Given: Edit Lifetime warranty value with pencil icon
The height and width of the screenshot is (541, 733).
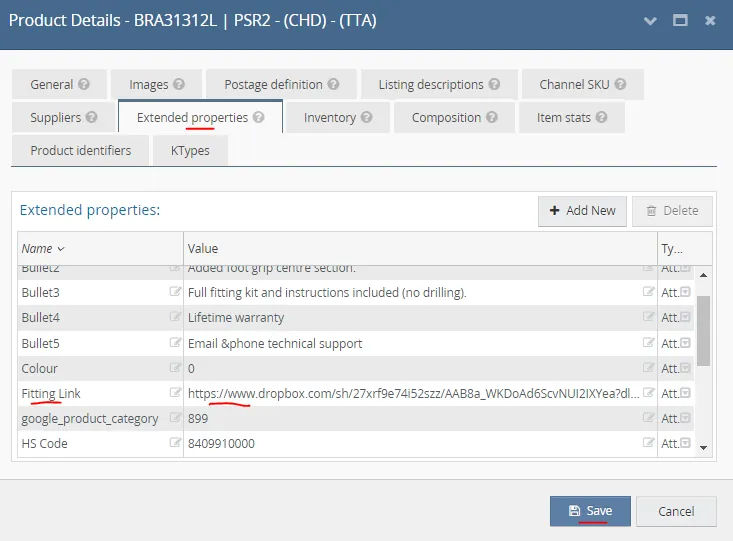Looking at the screenshot, I should tap(648, 317).
